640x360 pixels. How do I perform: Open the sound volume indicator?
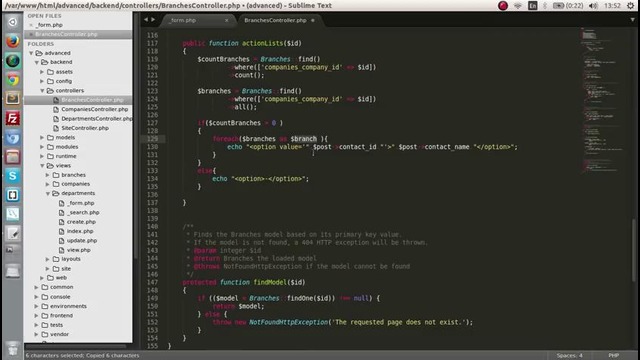(593, 6)
